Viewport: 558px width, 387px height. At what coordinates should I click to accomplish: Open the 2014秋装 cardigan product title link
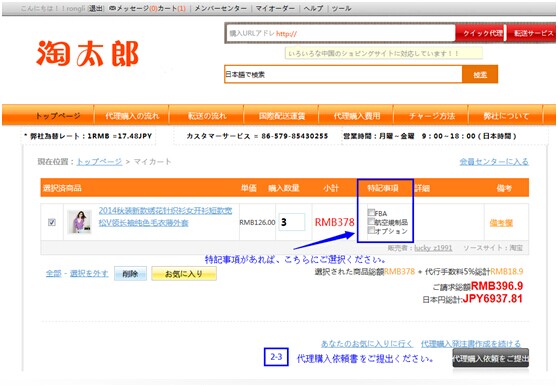(165, 216)
